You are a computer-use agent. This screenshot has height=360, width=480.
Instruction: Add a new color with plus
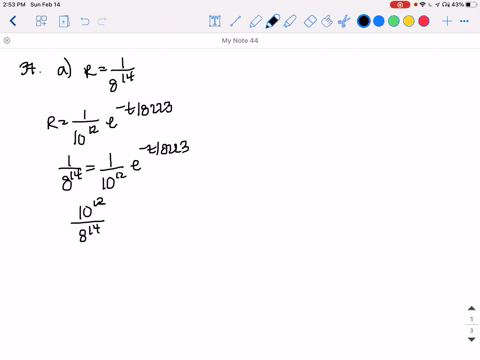pos(447,21)
